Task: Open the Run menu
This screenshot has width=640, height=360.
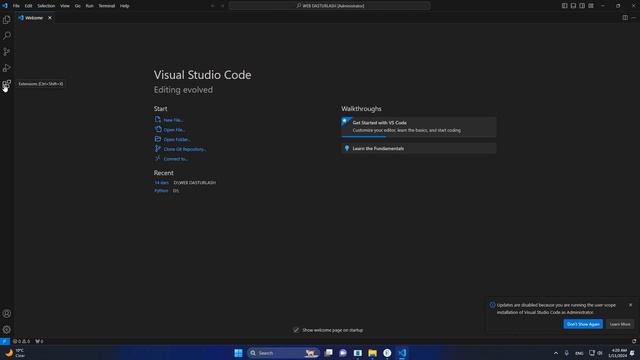Action: coord(89,6)
